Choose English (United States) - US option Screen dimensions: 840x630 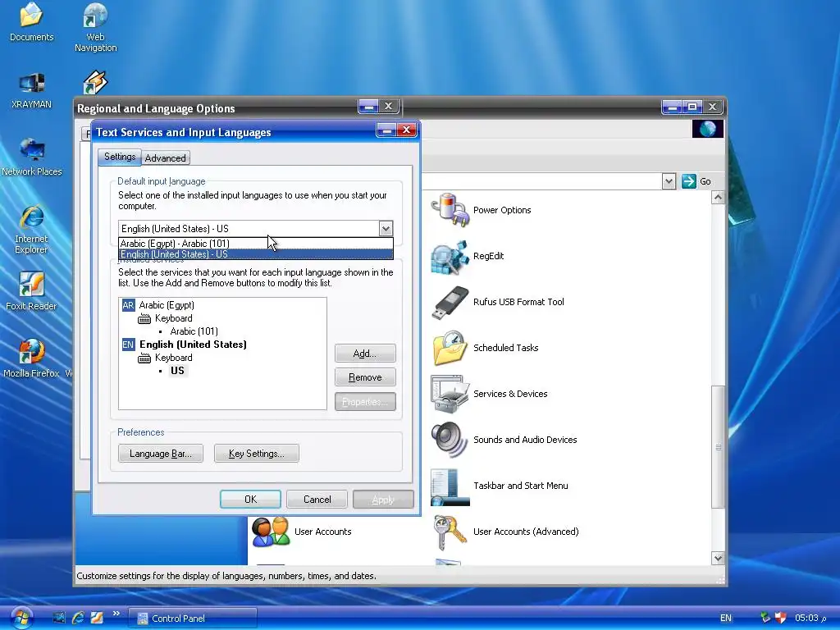pyautogui.click(x=256, y=254)
